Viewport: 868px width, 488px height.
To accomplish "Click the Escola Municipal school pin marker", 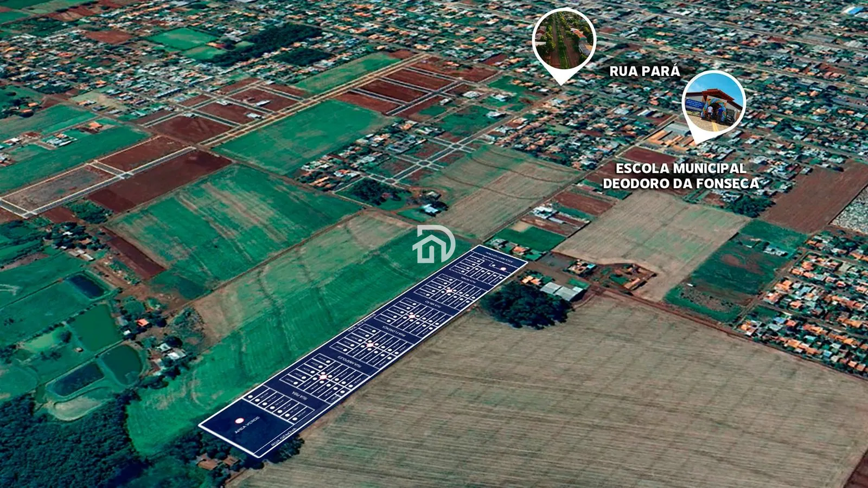I will click(713, 106).
